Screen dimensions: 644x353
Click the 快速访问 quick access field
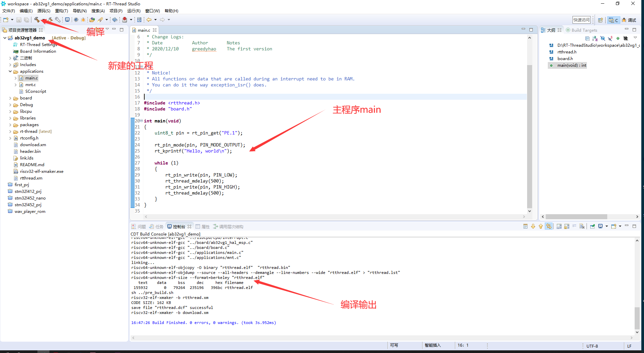pyautogui.click(x=582, y=20)
